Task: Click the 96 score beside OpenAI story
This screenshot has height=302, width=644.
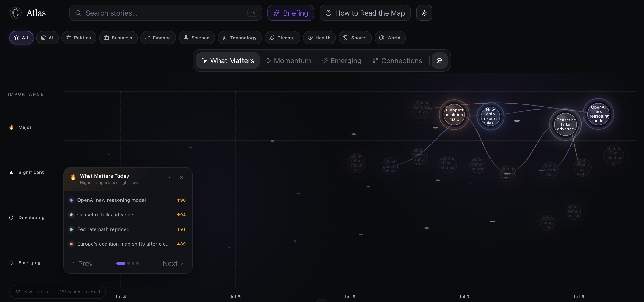Action: 181,200
